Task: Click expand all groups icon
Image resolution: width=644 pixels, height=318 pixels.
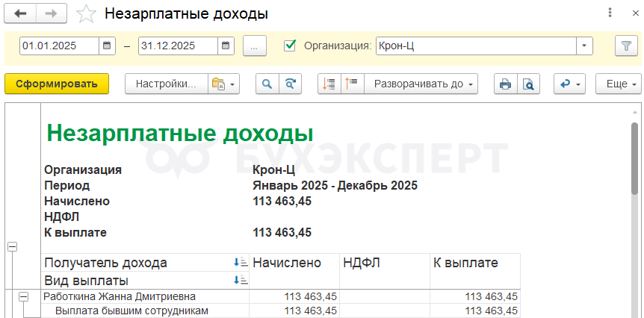Action: 352,84
